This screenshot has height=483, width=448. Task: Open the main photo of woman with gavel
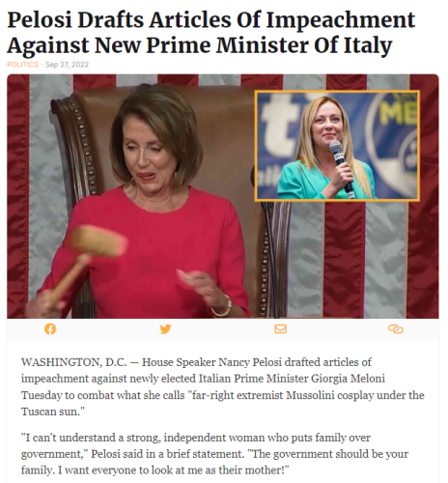coord(223,196)
